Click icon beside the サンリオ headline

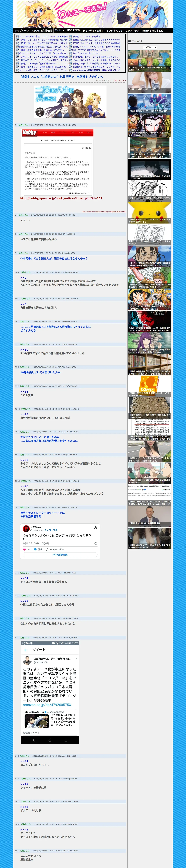(x=17, y=36)
